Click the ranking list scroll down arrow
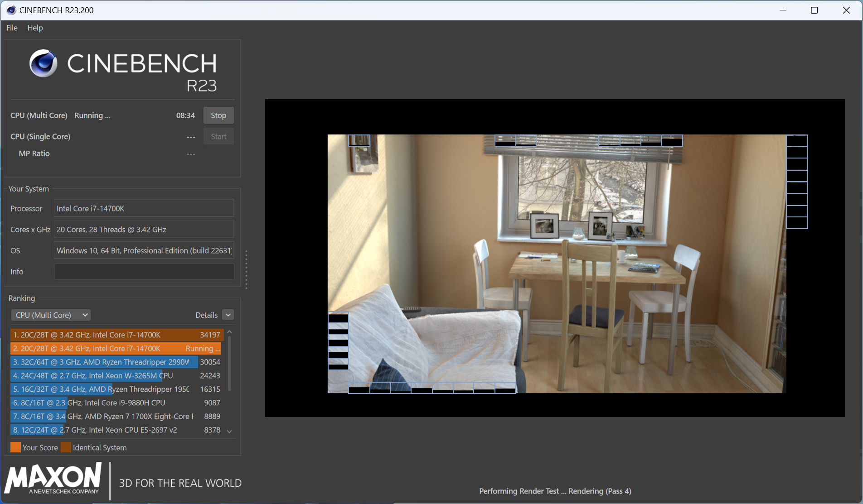The height and width of the screenshot is (504, 863). click(x=229, y=432)
